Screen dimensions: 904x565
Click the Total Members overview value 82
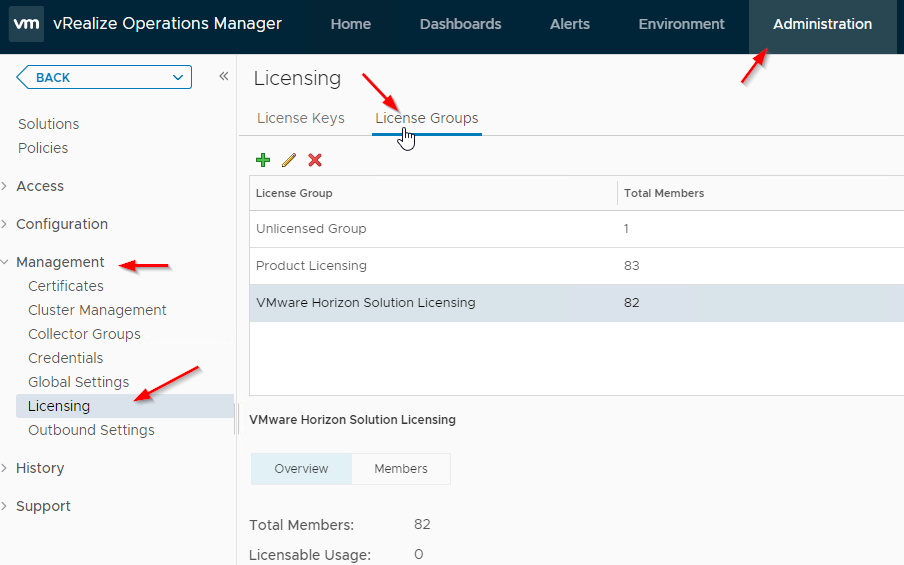pos(422,524)
